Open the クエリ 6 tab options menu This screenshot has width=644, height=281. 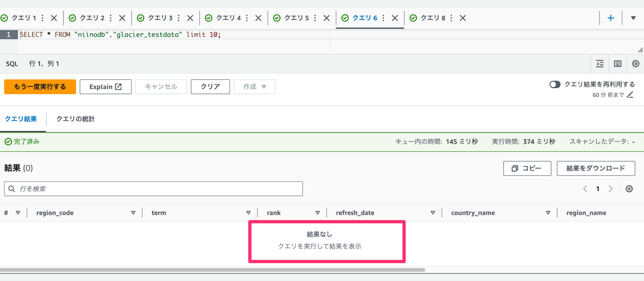[383, 18]
